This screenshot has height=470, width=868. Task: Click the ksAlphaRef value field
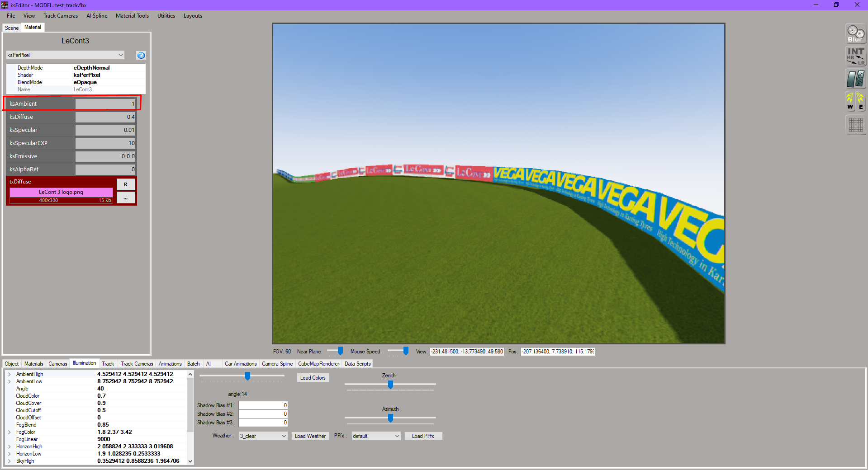pyautogui.click(x=105, y=169)
